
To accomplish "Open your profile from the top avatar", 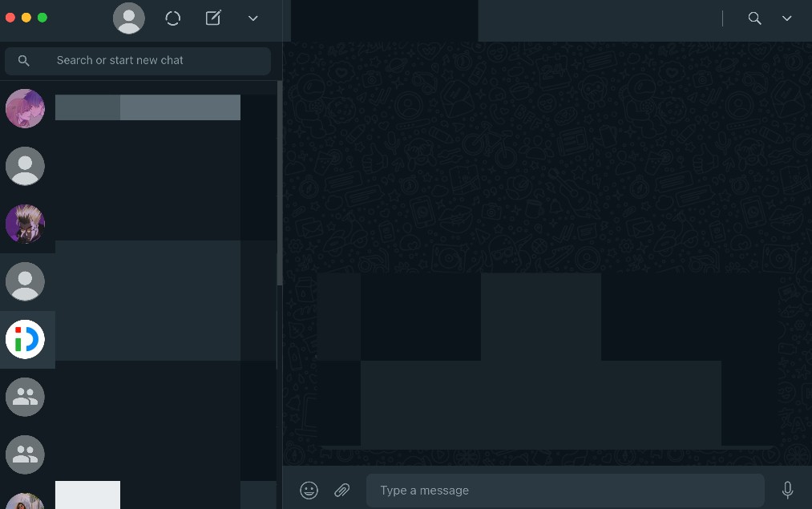I will point(129,18).
